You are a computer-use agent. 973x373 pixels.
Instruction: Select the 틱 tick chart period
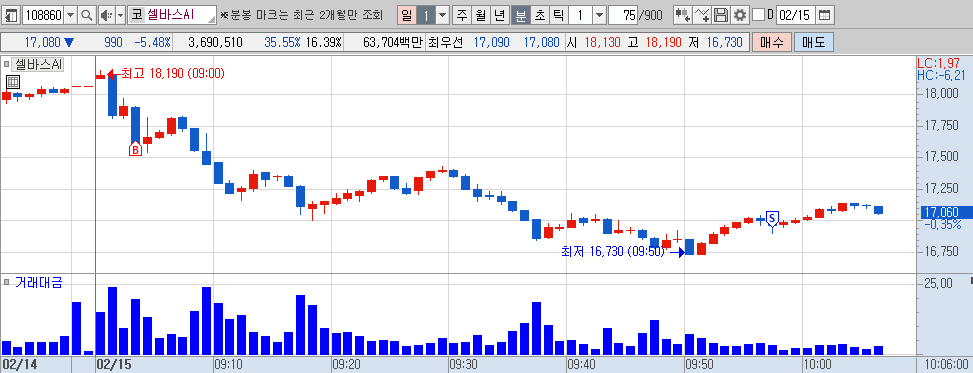558,15
